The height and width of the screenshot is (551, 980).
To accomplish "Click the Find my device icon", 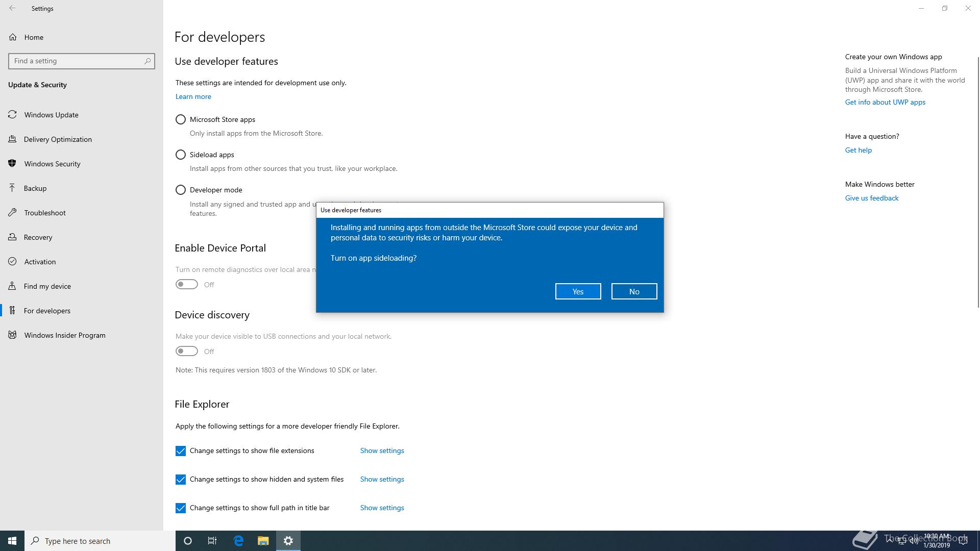I will tap(12, 286).
